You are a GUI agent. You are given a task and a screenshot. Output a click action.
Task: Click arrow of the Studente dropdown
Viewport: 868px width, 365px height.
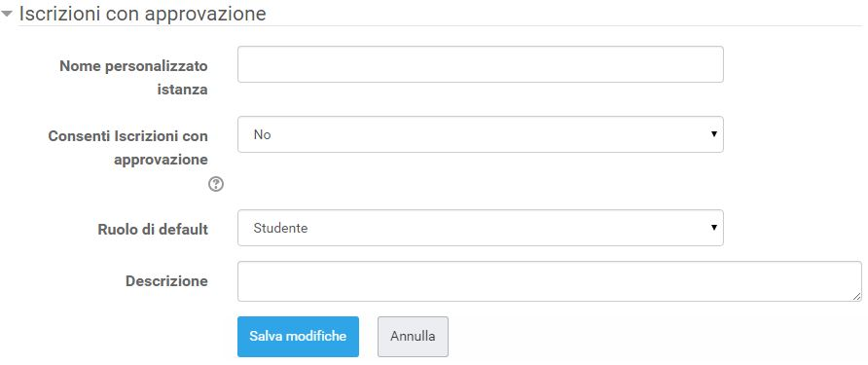pyautogui.click(x=713, y=228)
